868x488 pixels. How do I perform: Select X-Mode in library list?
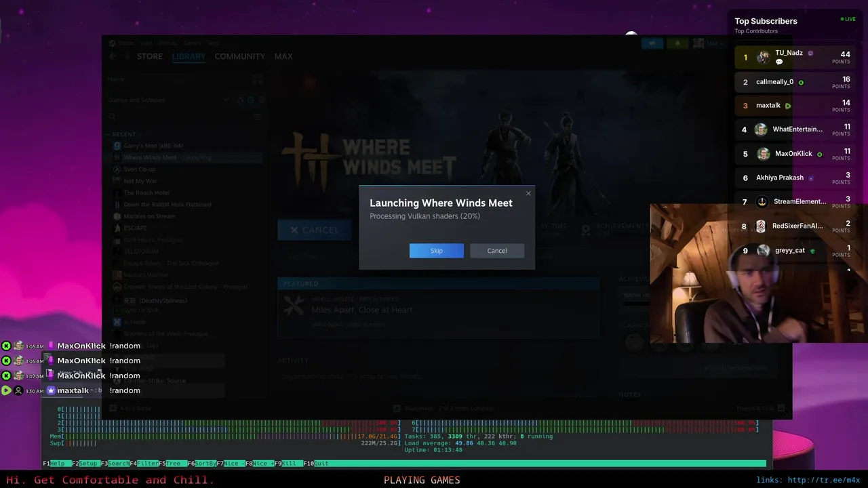[x=134, y=322]
